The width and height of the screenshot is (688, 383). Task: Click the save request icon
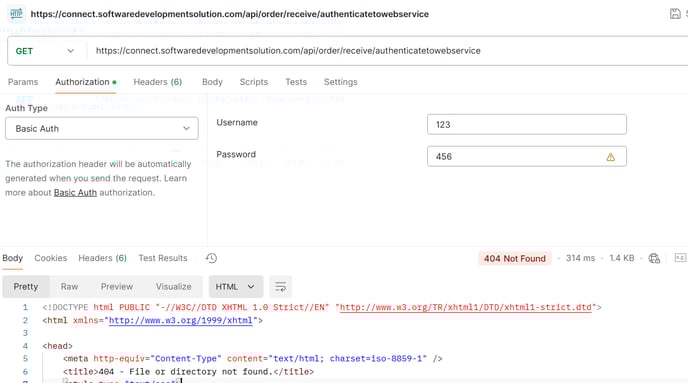[x=675, y=14]
